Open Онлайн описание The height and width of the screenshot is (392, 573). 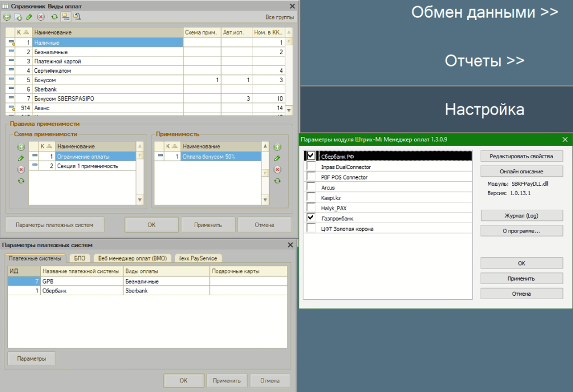point(522,171)
